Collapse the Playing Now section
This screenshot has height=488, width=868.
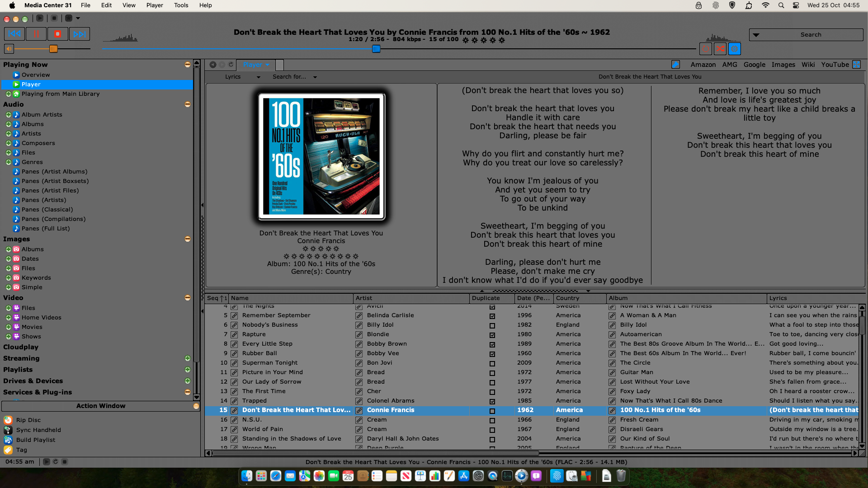coord(188,65)
